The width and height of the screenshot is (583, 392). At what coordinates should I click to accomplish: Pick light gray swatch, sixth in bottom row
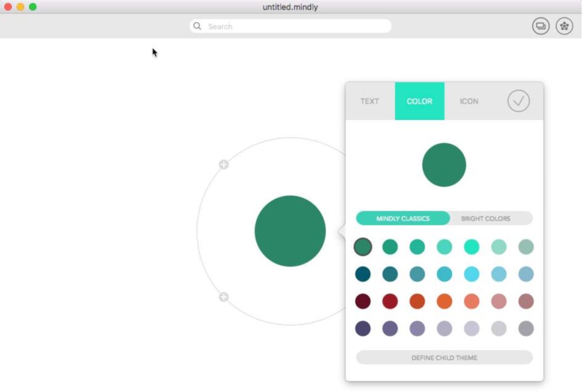[499, 328]
